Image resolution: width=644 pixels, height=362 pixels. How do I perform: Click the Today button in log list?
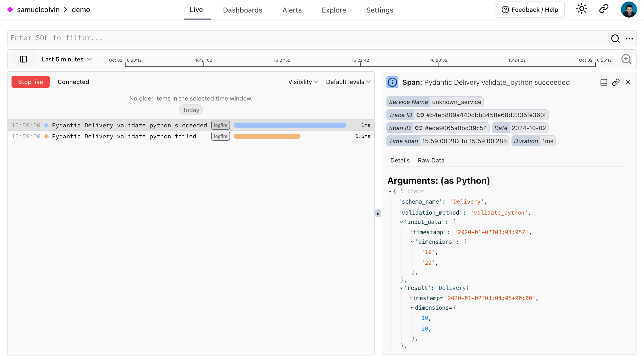click(x=191, y=110)
